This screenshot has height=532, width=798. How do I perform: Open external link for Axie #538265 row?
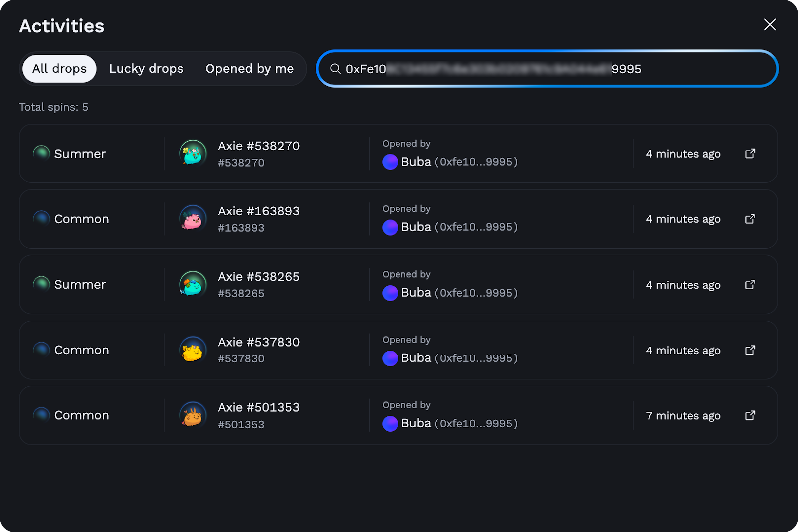pyautogui.click(x=750, y=284)
